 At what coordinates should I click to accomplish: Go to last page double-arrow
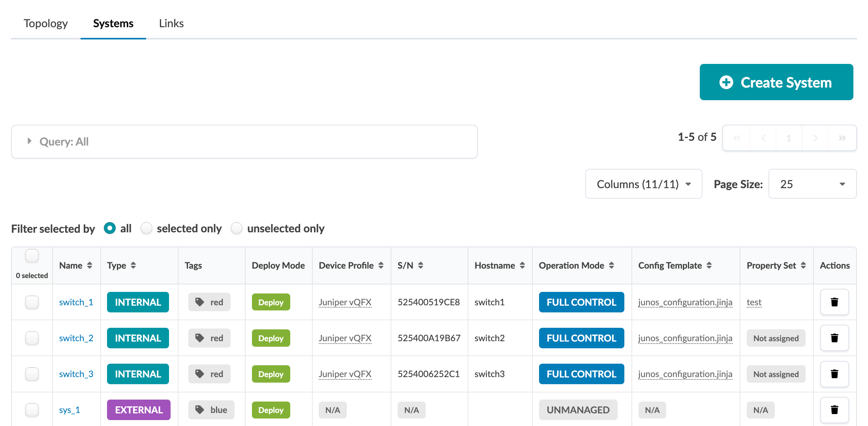[842, 138]
